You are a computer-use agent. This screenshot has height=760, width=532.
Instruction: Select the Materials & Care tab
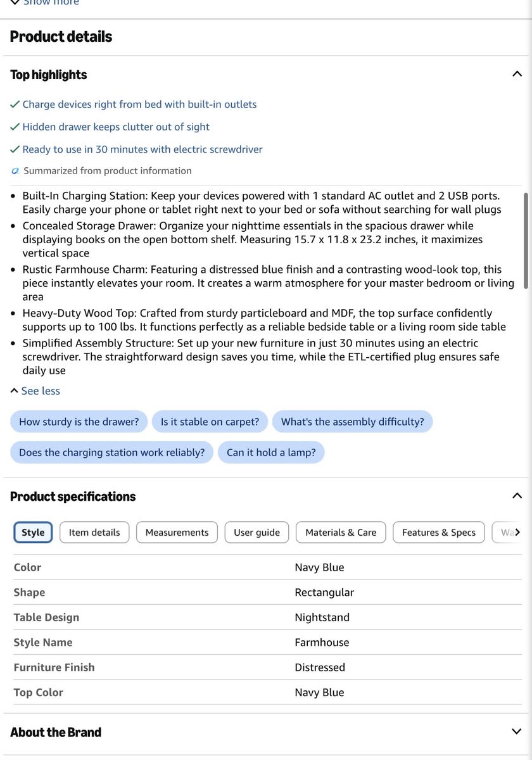tap(341, 532)
